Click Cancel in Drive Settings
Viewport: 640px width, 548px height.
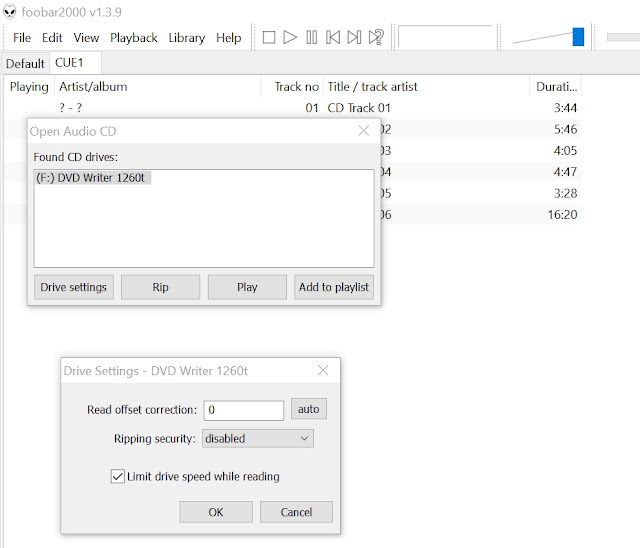click(x=296, y=512)
